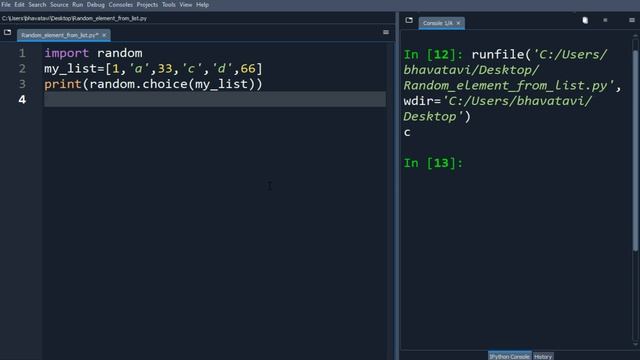The height and width of the screenshot is (360, 640).
Task: Open the Source menu
Action: (59, 5)
